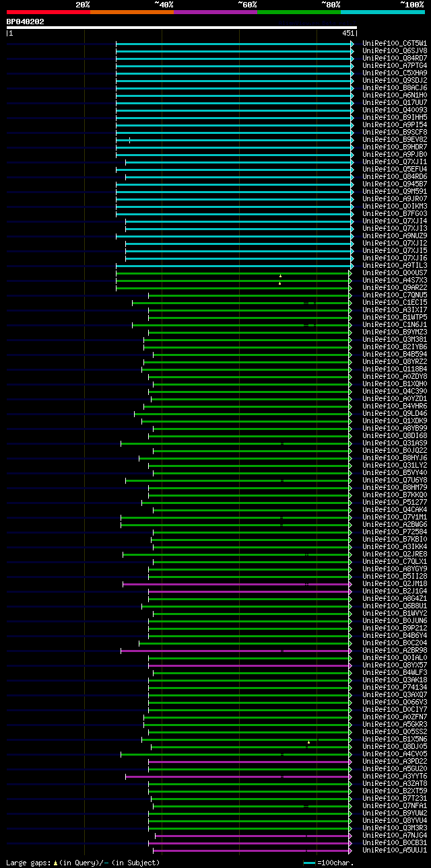Select label UniRef100_B2J1G4

pos(395,591)
